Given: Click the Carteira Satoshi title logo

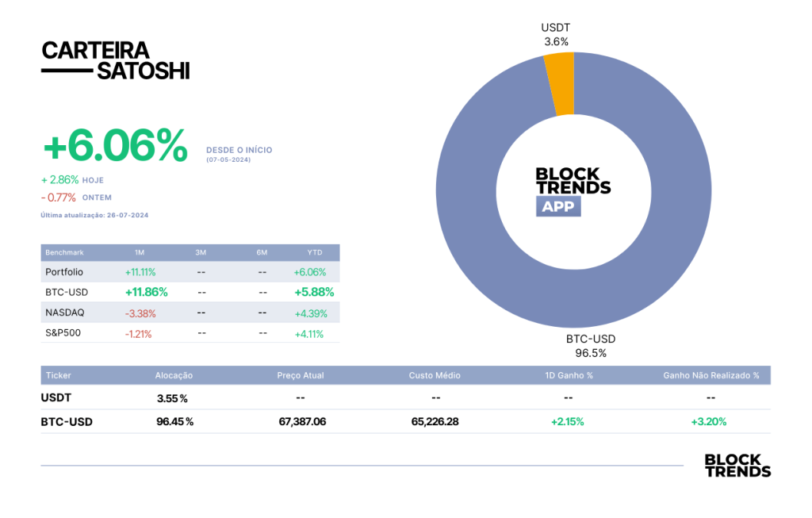Looking at the screenshot, I should click(116, 60).
